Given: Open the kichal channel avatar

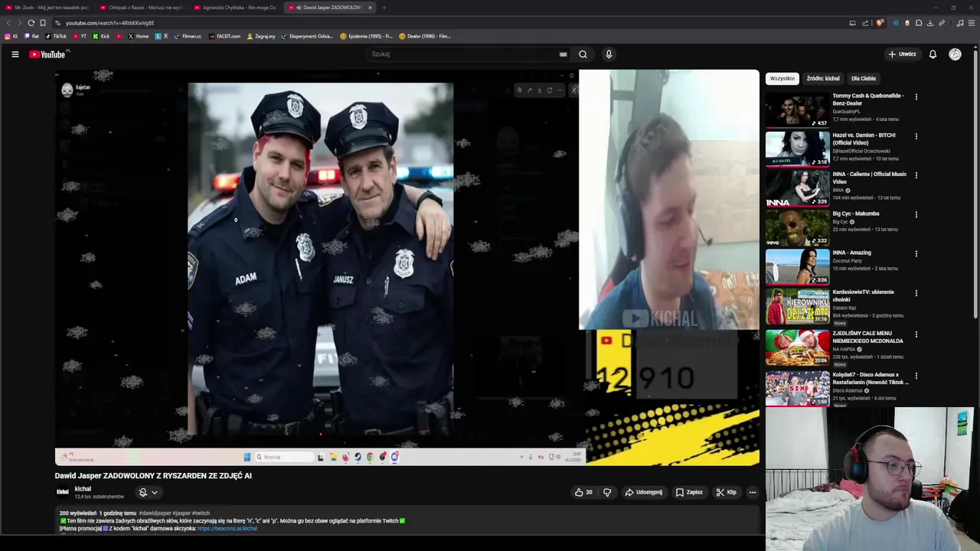Looking at the screenshot, I should pos(63,492).
